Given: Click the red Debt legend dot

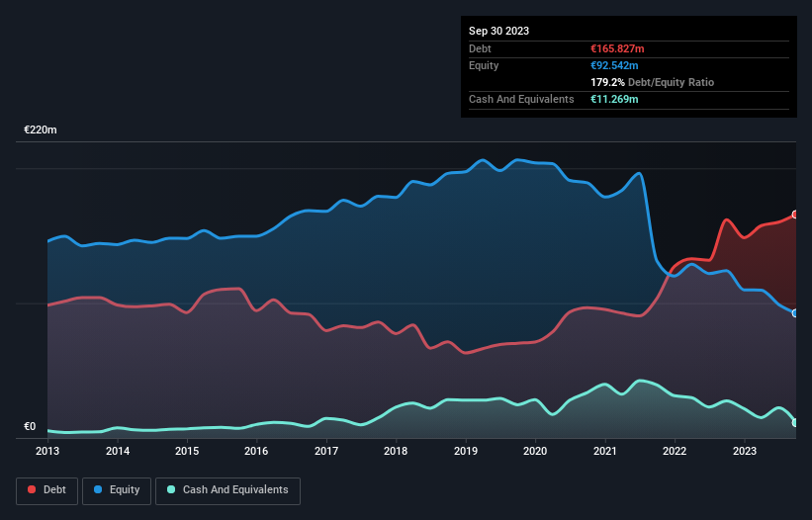Looking at the screenshot, I should pos(32,489).
